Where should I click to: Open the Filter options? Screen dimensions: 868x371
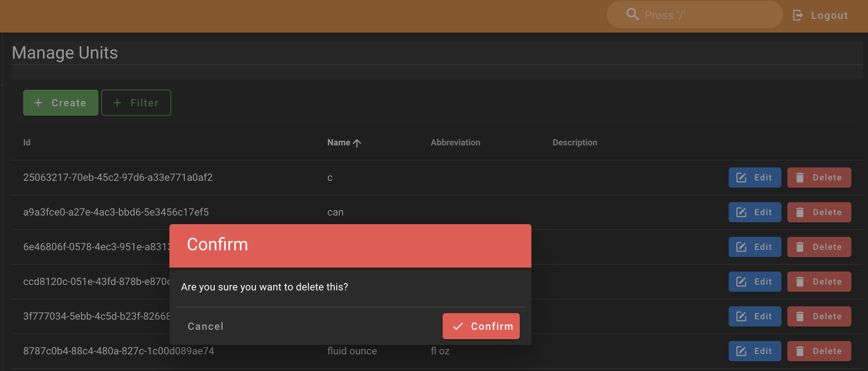[136, 103]
